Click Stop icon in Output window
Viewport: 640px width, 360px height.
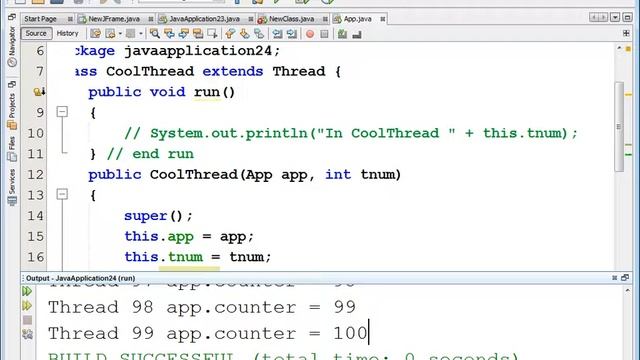click(x=27, y=320)
